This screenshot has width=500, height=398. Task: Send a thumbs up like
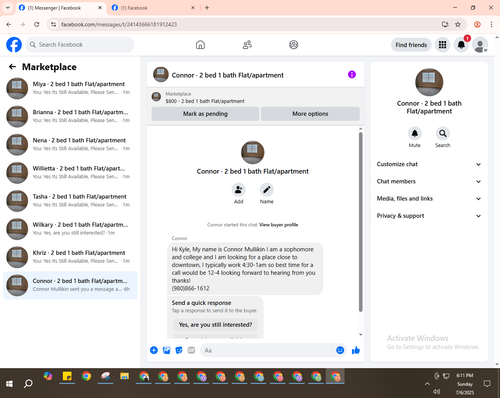coord(356,350)
